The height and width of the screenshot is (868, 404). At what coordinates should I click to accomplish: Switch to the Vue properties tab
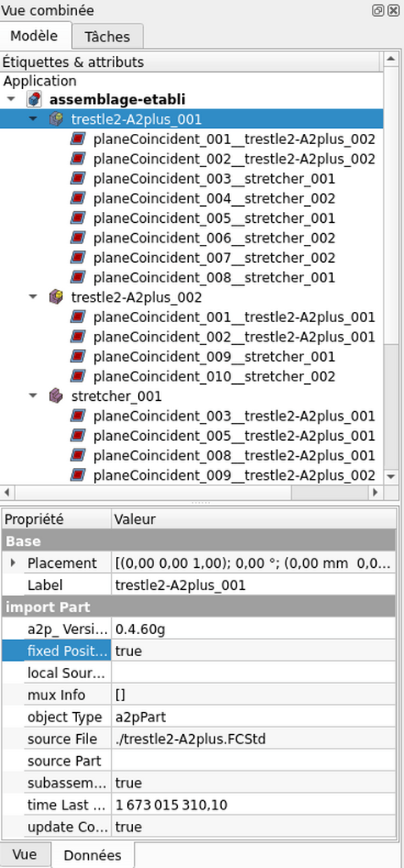pyautogui.click(x=25, y=854)
